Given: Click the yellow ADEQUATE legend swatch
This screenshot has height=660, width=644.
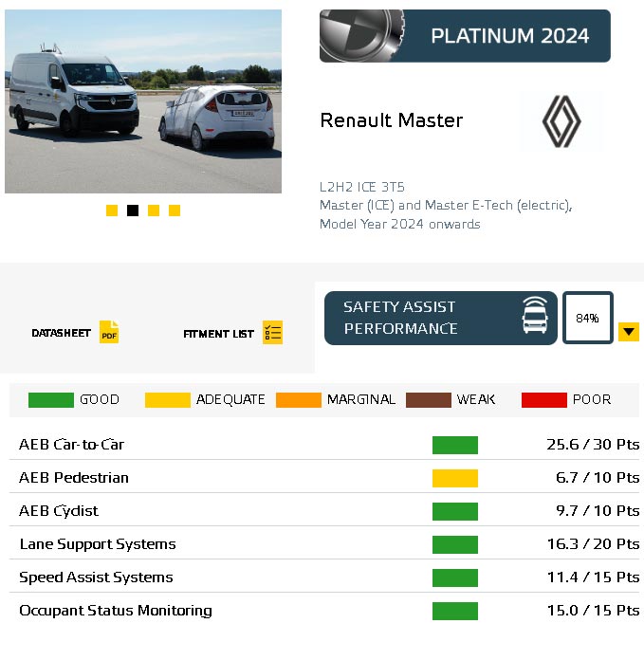Looking at the screenshot, I should 168,399.
